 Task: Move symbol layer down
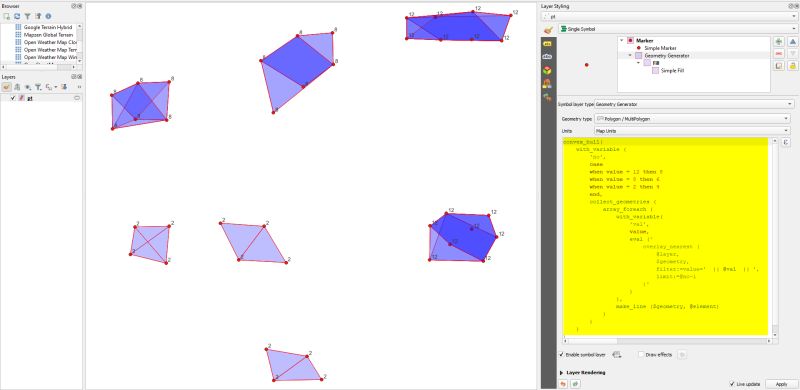tap(793, 54)
